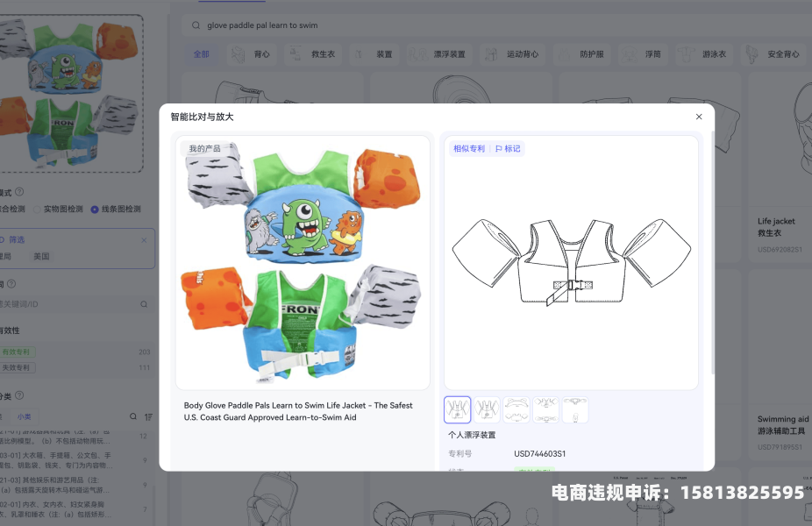Select the fifth patent drawing thumbnail

coord(575,410)
